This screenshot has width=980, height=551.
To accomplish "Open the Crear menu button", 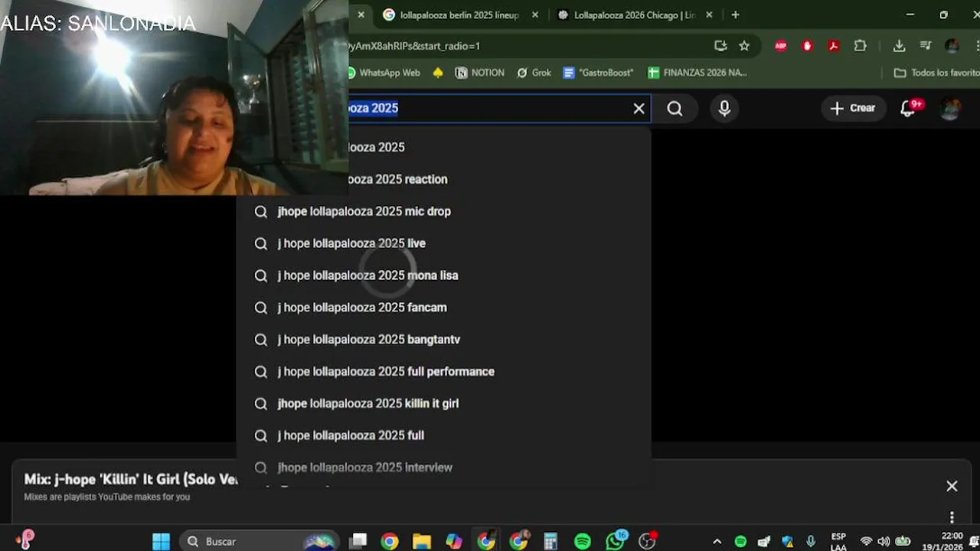I will click(x=853, y=108).
